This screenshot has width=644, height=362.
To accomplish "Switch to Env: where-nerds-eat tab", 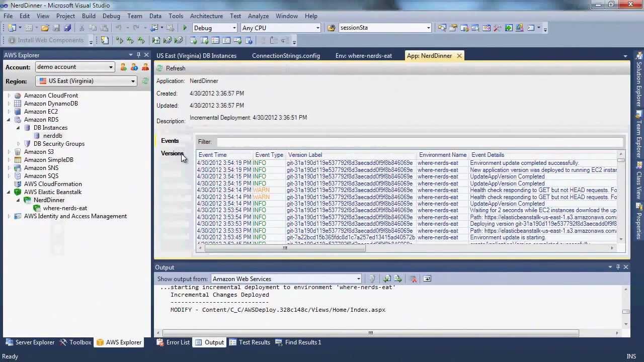I will [x=364, y=56].
